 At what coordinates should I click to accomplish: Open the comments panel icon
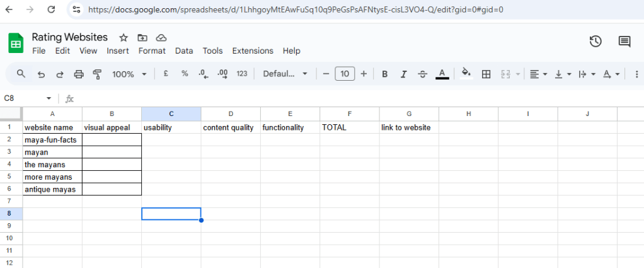624,42
